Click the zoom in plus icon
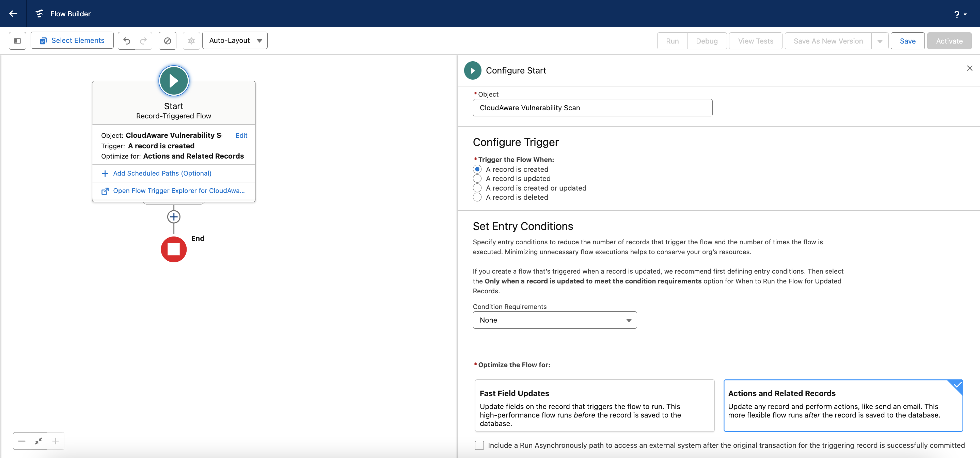 click(56, 441)
